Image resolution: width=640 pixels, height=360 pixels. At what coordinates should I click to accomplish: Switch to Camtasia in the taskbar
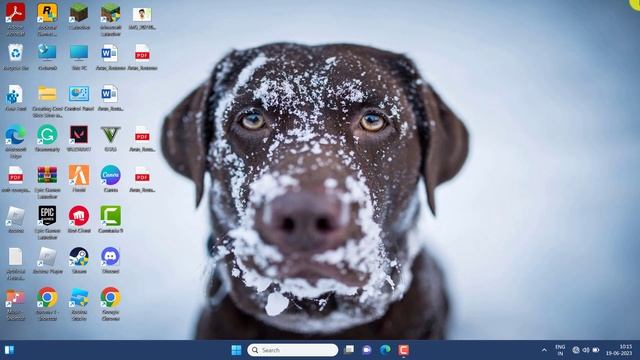pos(403,350)
